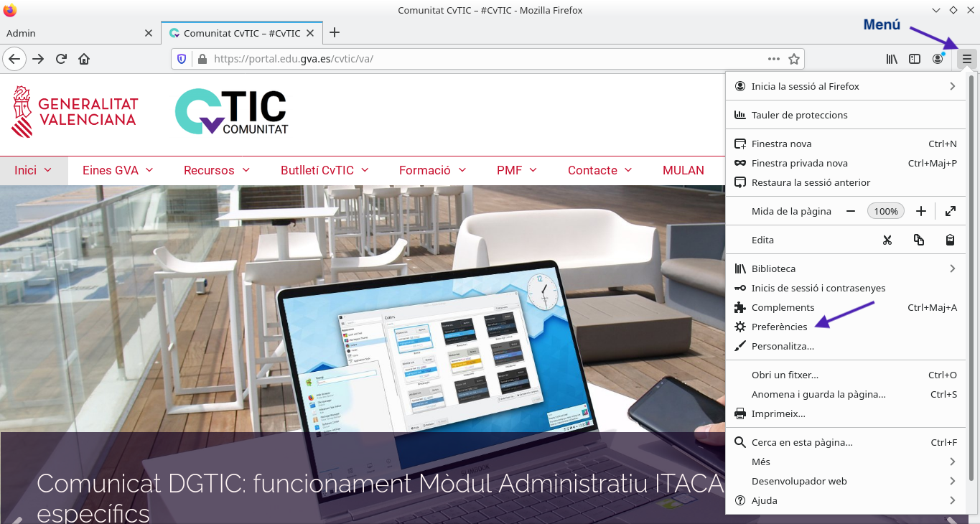Viewport: 980px width, 524px height.
Task: Open the Recursos dropdown
Action: (x=217, y=170)
